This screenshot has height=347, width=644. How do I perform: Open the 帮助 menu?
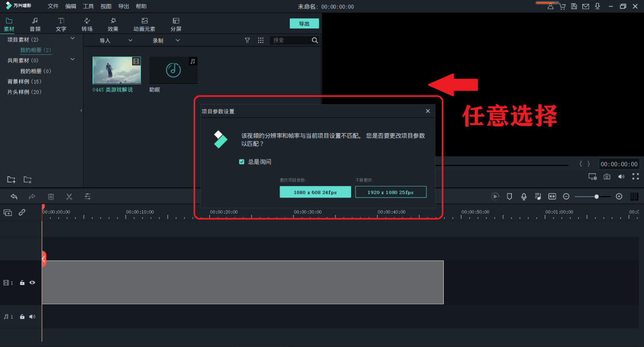pos(141,6)
